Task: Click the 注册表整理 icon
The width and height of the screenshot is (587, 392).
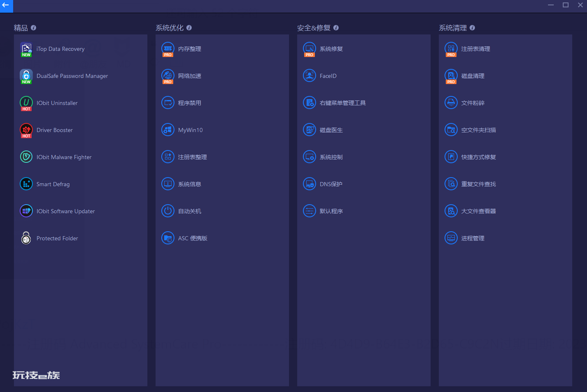Action: (168, 157)
